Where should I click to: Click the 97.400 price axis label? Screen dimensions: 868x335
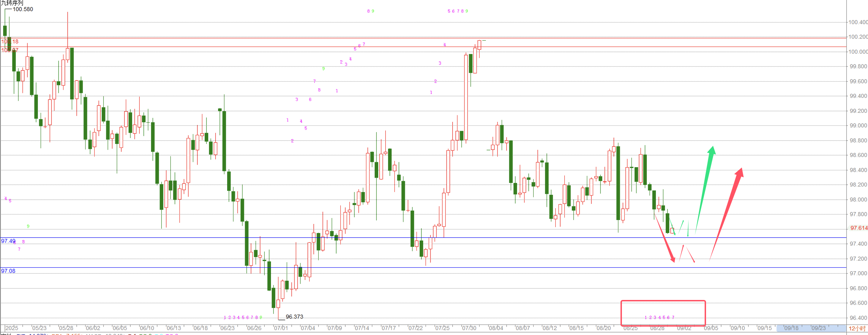click(859, 244)
